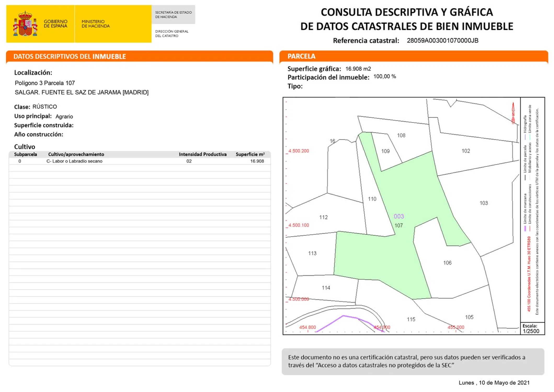Click the Spanish coat of arms emblem

pos(25,24)
